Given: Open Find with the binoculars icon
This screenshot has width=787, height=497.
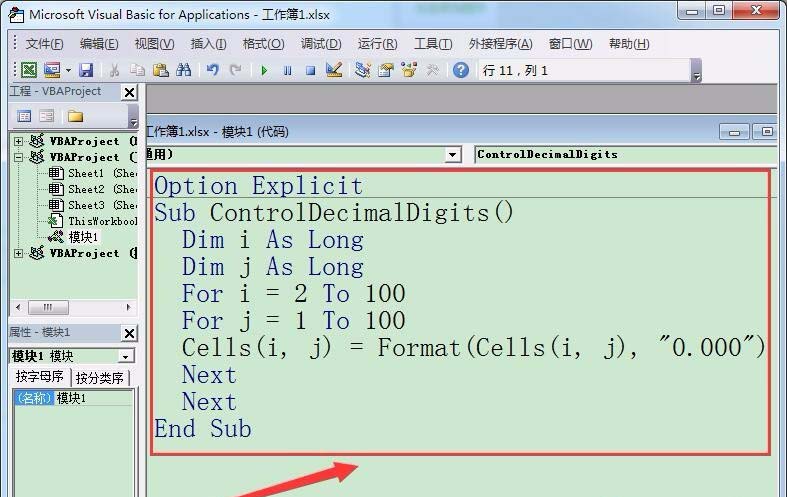Looking at the screenshot, I should (x=183, y=70).
